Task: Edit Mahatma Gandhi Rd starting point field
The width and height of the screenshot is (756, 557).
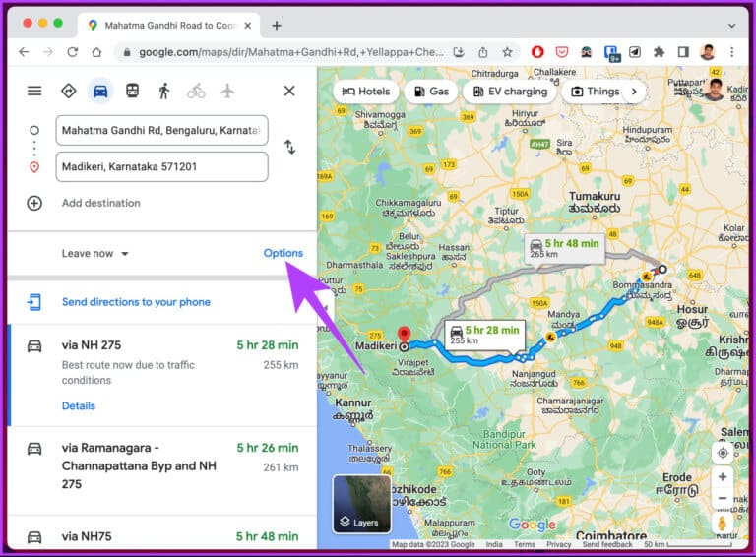Action: 162,130
